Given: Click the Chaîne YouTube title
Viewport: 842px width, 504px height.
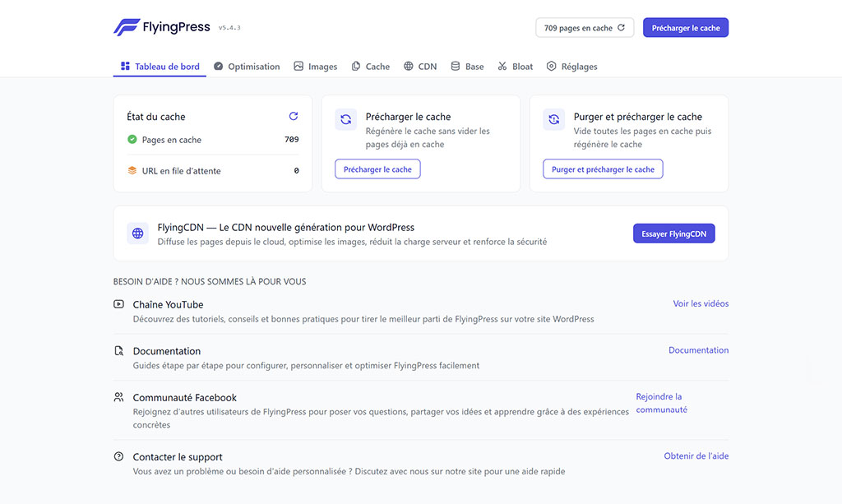Looking at the screenshot, I should point(168,304).
